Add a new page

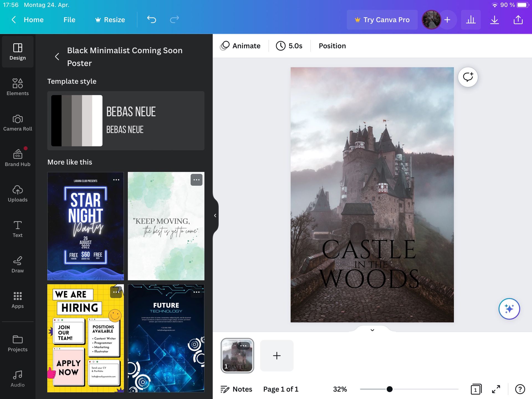(277, 355)
